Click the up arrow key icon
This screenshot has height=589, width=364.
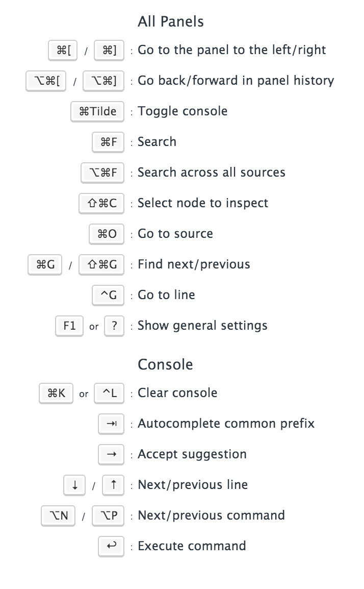[113, 485]
